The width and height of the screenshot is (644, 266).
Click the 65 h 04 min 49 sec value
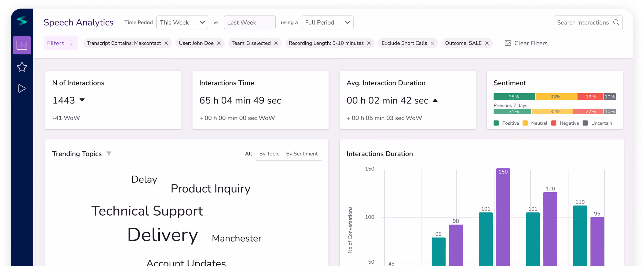click(240, 100)
